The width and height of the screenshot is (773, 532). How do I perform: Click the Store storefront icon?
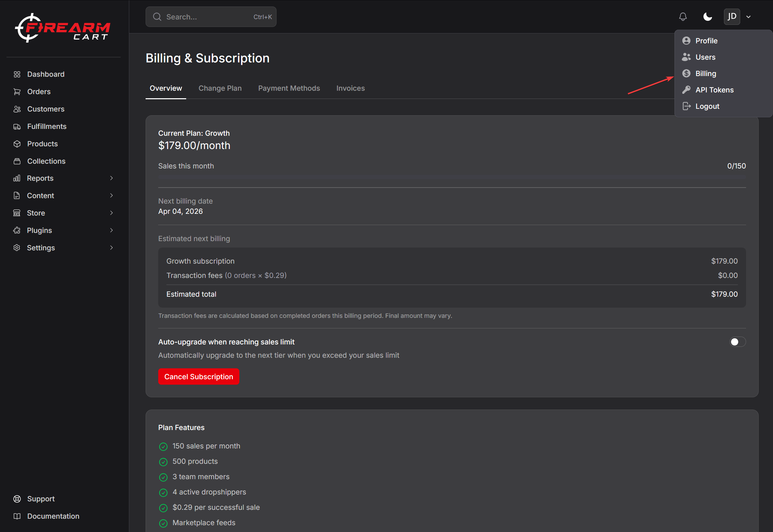click(x=17, y=213)
